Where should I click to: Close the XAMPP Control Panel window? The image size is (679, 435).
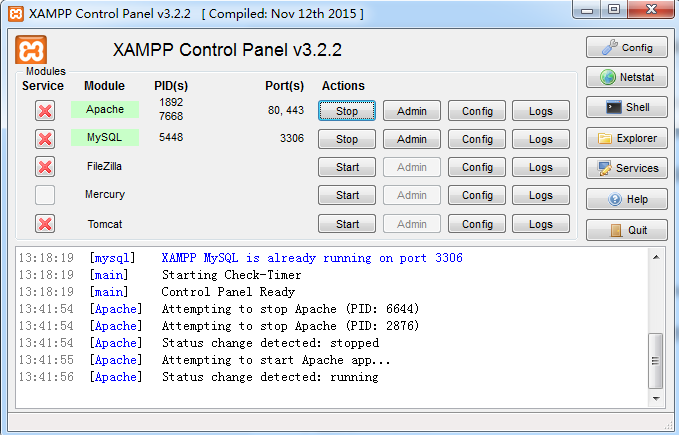click(x=651, y=10)
